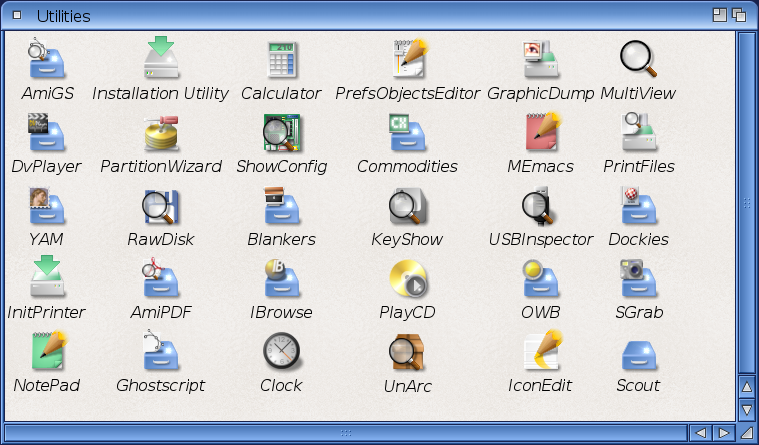Click the vertical scrollbar up arrow

(x=746, y=386)
